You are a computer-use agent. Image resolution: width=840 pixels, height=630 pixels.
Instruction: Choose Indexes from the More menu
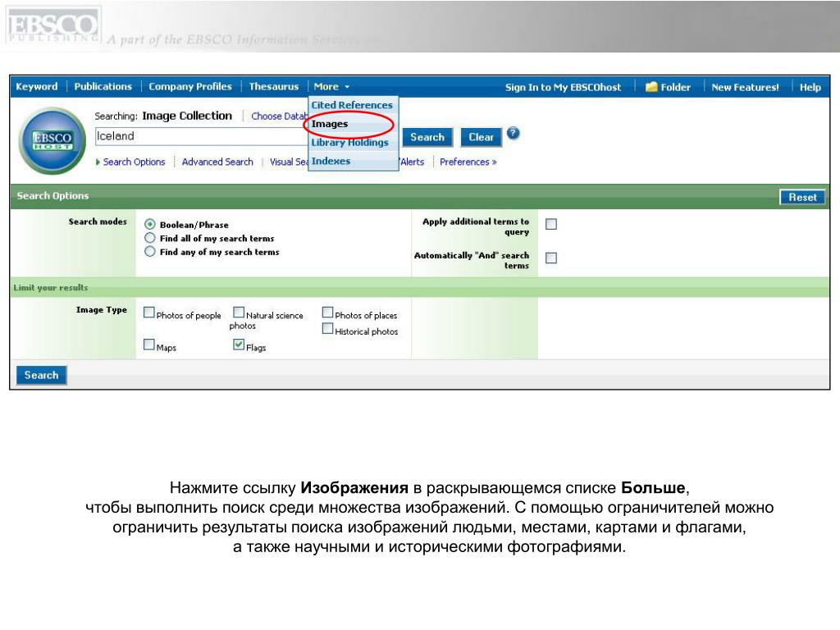pyautogui.click(x=331, y=161)
